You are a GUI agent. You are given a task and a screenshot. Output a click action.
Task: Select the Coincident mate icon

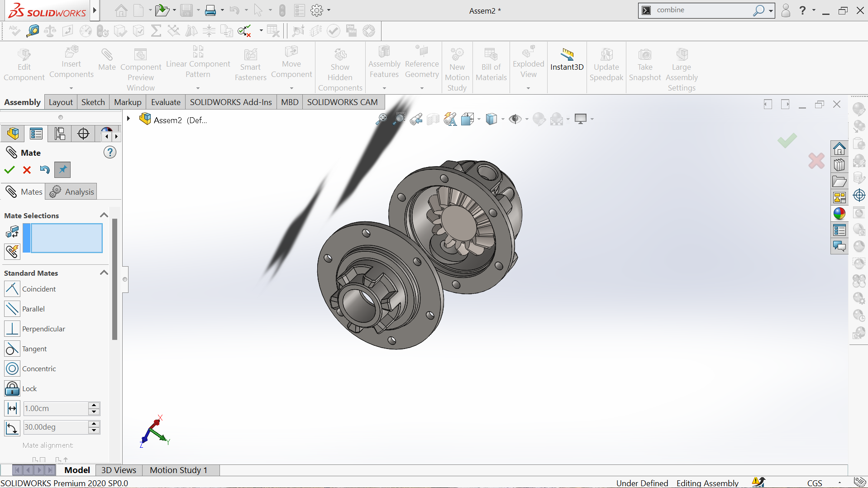pos(12,289)
